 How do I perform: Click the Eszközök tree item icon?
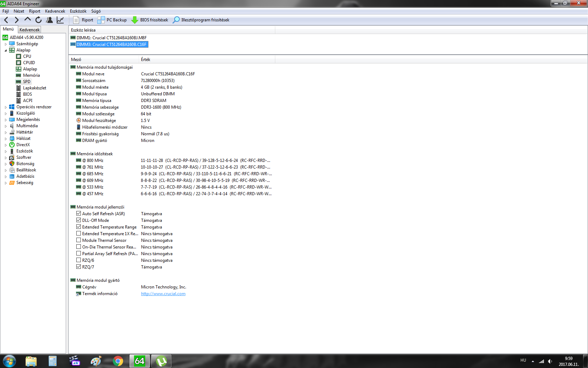[x=12, y=151]
